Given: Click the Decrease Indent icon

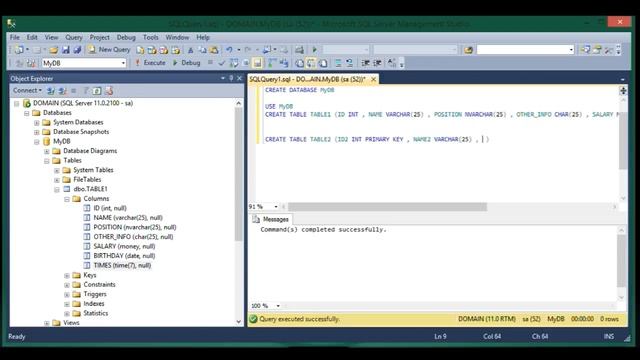Looking at the screenshot, I should tap(365, 63).
